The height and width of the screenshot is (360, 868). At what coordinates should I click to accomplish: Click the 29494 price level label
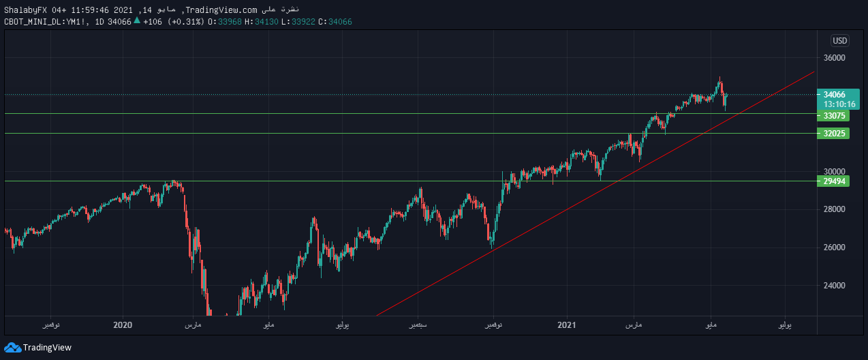(834, 181)
